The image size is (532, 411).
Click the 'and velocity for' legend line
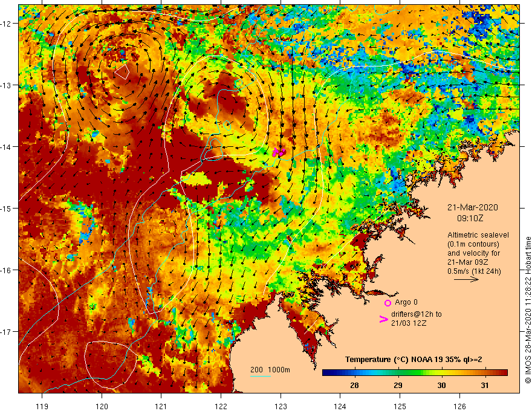[473, 253]
